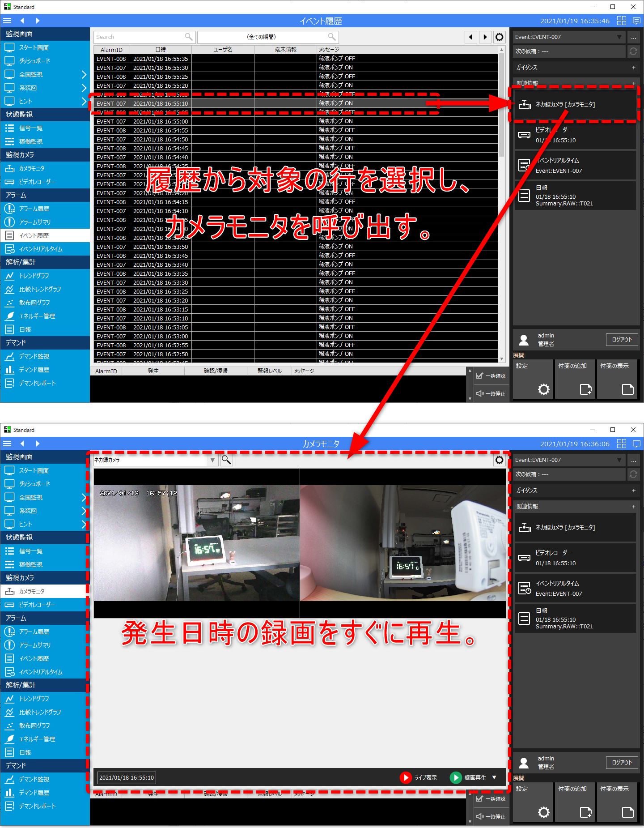Viewport: 644px width, 828px height.
Task: Open the message icon in カメラモニタ window header
Action: [637, 444]
